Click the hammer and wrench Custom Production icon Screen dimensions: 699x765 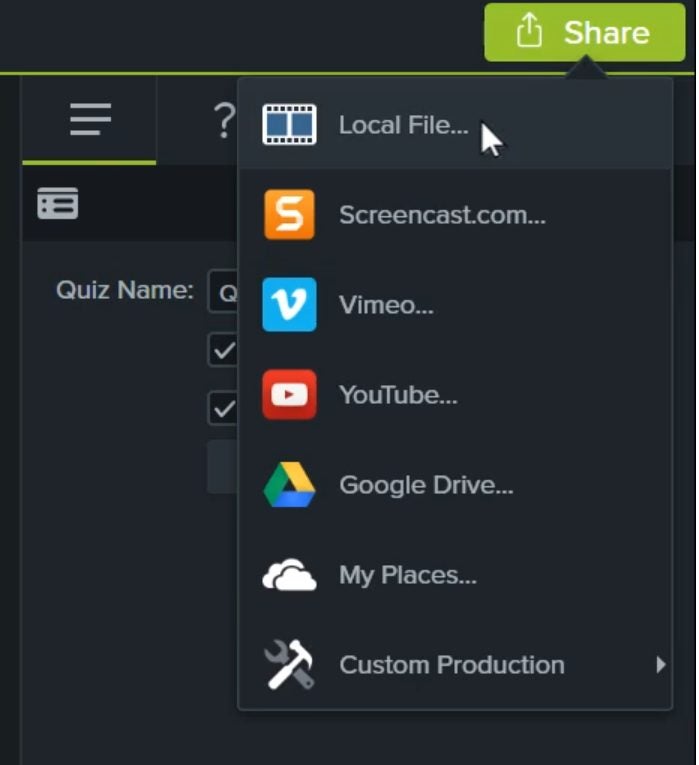point(289,664)
